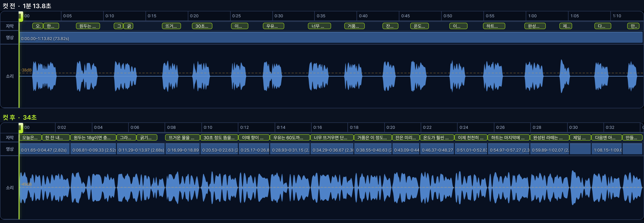Select the '잔...' subtitle chip in top timeline
Screen dimensions: 644x223
pyautogui.click(x=390, y=26)
